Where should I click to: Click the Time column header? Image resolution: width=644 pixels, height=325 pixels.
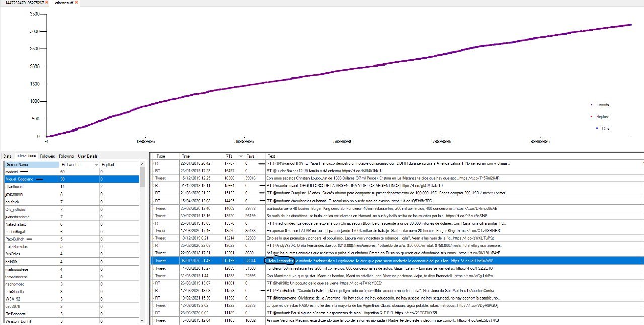201,156
